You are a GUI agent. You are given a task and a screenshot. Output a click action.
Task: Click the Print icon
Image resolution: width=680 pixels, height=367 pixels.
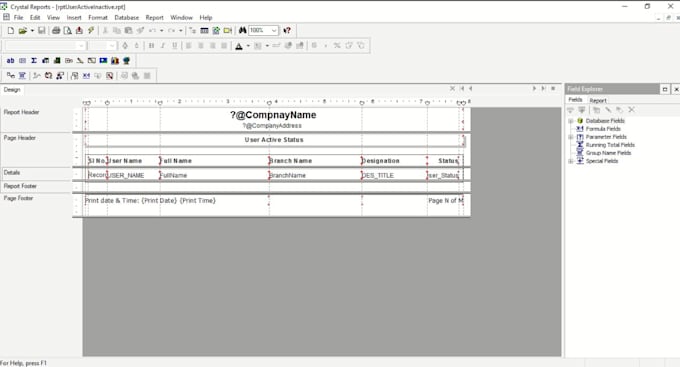56,30
